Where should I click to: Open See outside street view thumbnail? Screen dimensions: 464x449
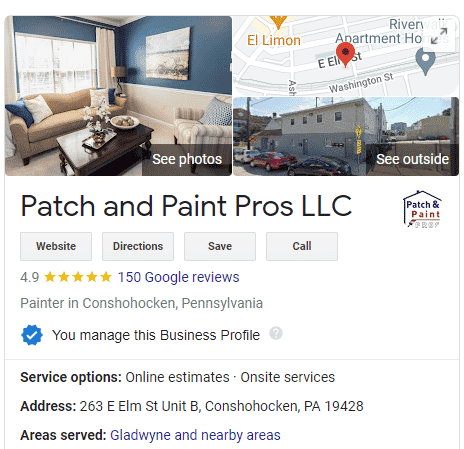click(346, 136)
